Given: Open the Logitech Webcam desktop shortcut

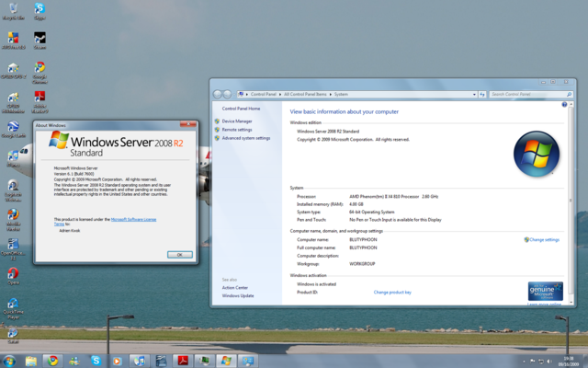Looking at the screenshot, I should click(x=13, y=190).
